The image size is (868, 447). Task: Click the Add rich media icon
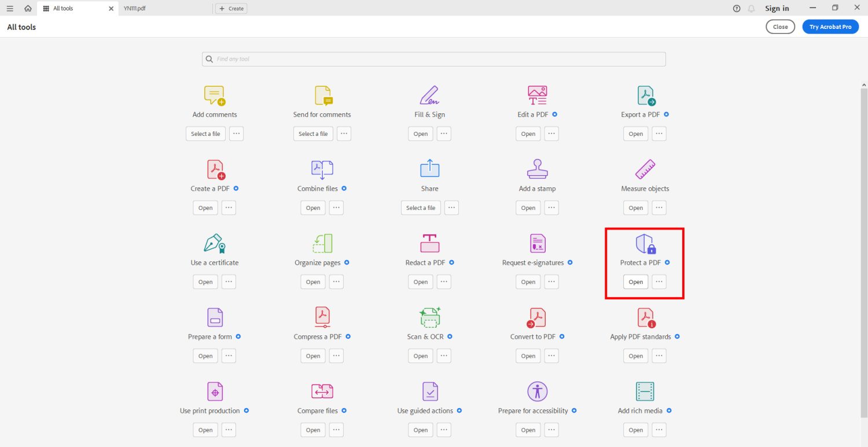[x=645, y=391]
